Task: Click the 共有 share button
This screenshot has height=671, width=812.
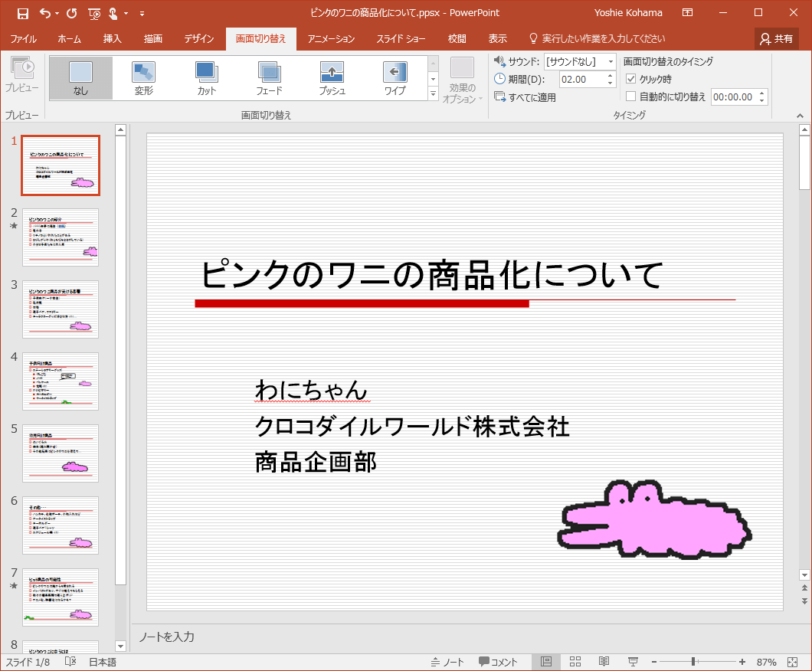Action: tap(775, 38)
